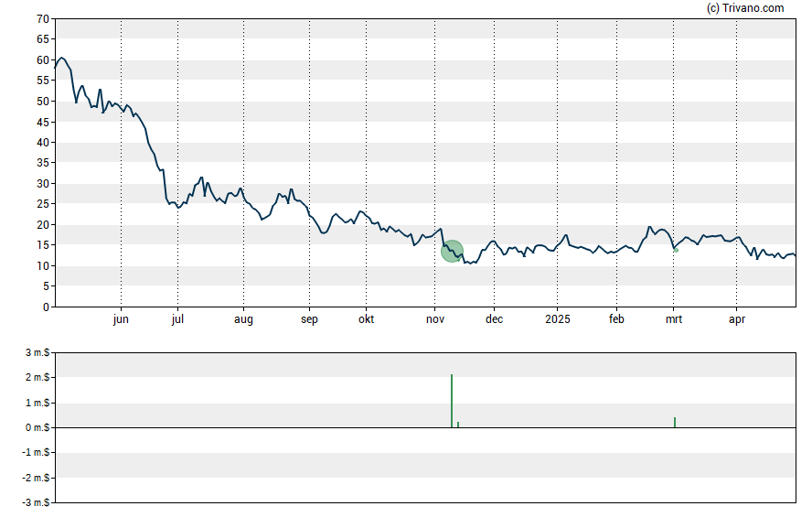This screenshot has height=517, width=812.
Task: Click the 'dec' x-axis label
Action: (x=494, y=319)
